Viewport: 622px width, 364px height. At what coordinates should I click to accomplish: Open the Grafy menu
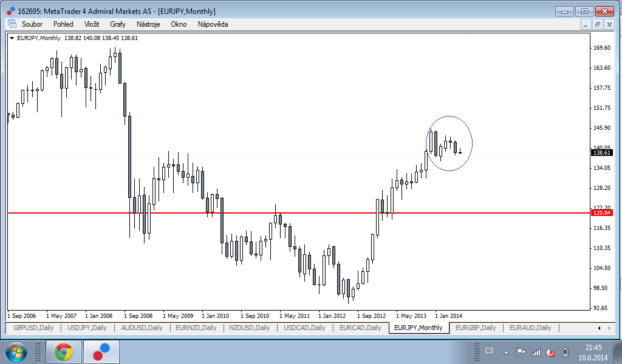118,24
